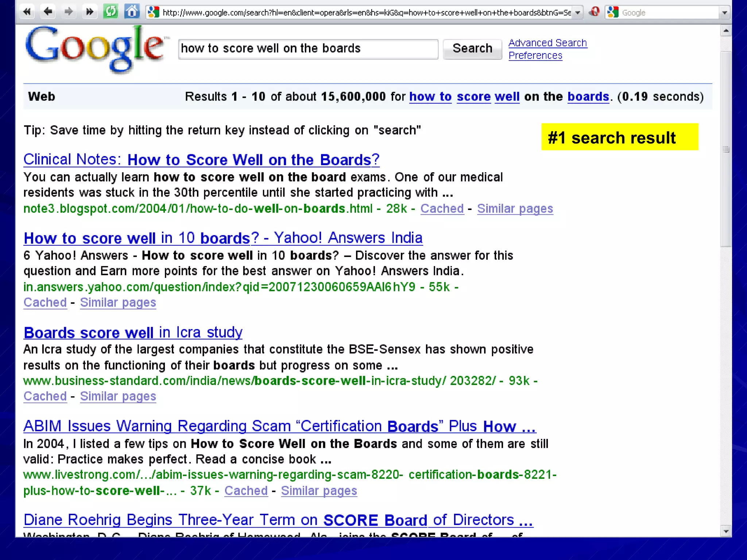Open Cached link for note3.blogspot.com result

click(442, 209)
